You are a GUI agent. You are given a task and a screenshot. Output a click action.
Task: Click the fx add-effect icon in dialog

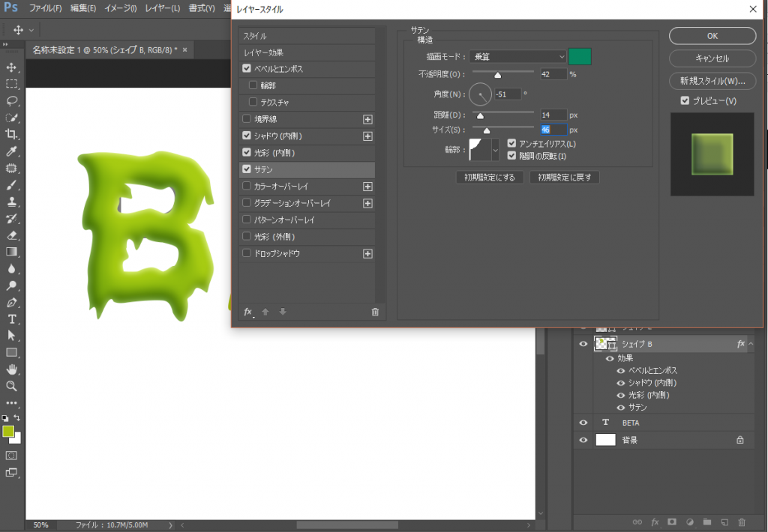(248, 312)
